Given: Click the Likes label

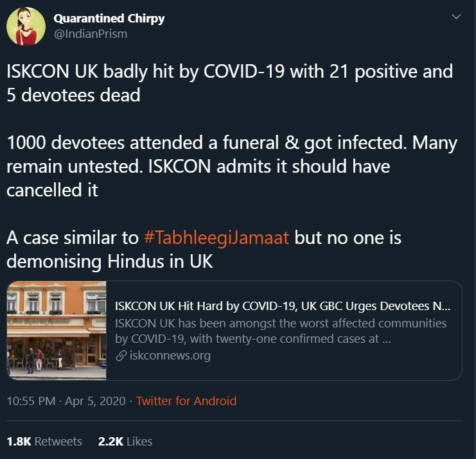Looking at the screenshot, I should point(139,442).
